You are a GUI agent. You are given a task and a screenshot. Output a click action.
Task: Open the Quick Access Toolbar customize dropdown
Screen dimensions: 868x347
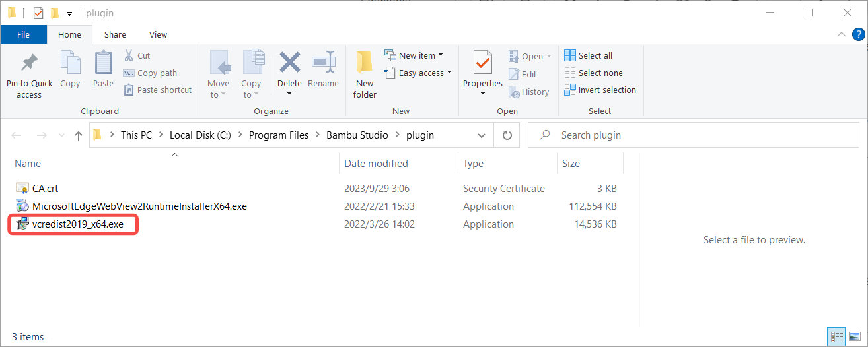(x=69, y=13)
